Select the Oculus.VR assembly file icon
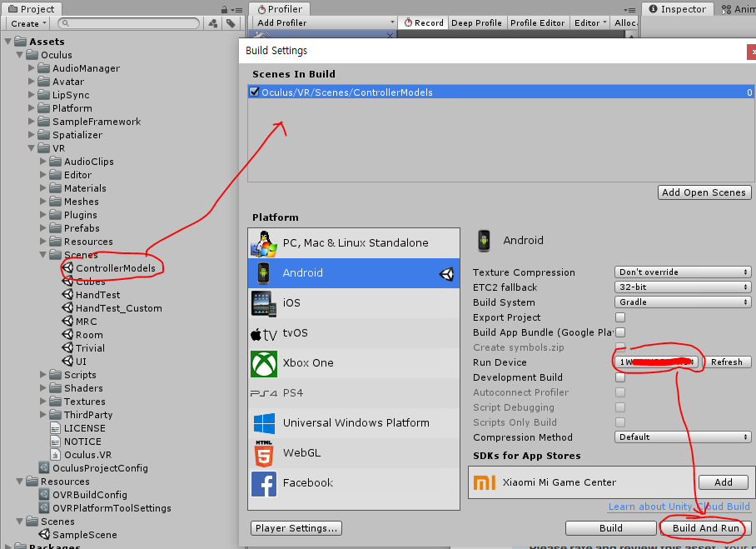756x549 pixels. point(56,454)
